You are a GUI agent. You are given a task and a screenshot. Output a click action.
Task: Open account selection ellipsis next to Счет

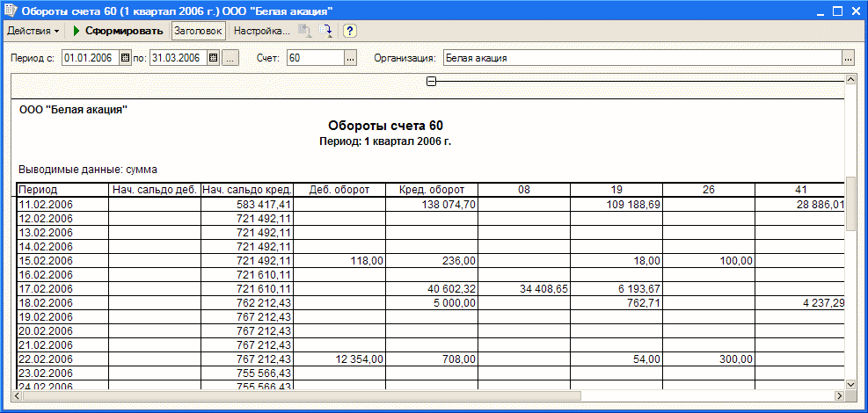(x=350, y=57)
